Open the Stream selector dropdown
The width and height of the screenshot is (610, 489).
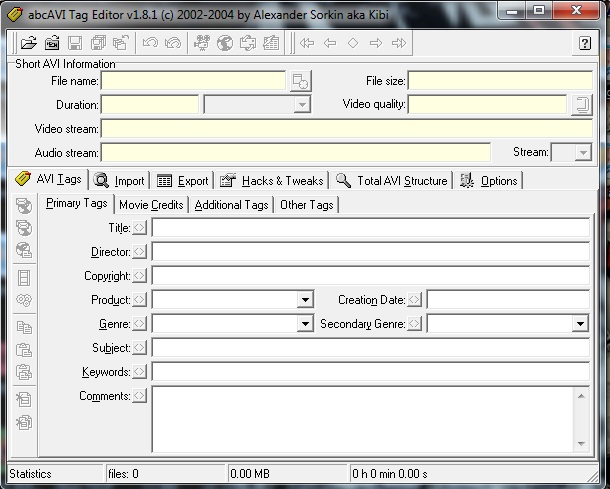[583, 152]
